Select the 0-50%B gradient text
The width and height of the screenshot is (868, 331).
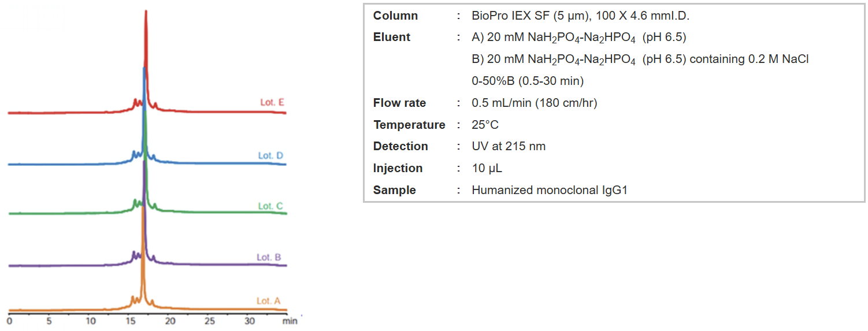[528, 81]
